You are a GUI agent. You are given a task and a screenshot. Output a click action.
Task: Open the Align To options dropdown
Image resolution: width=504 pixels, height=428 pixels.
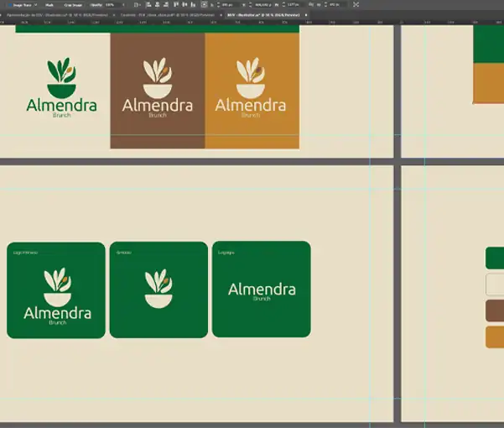click(138, 5)
